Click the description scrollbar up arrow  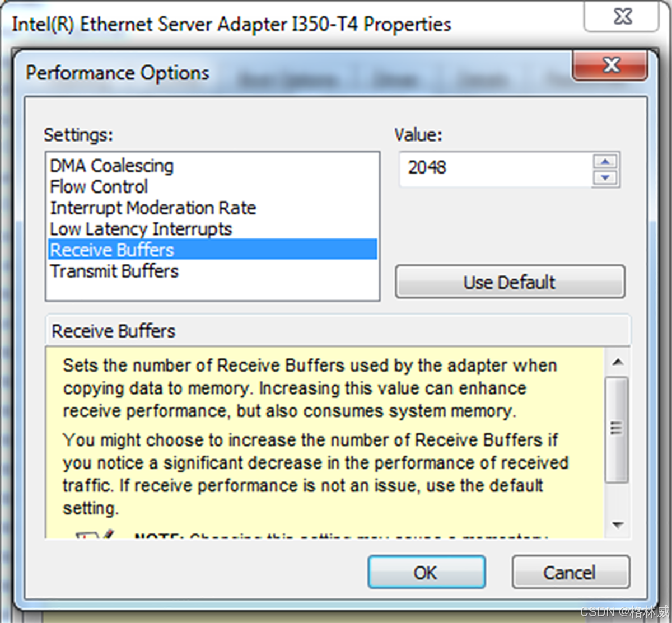pyautogui.click(x=618, y=362)
